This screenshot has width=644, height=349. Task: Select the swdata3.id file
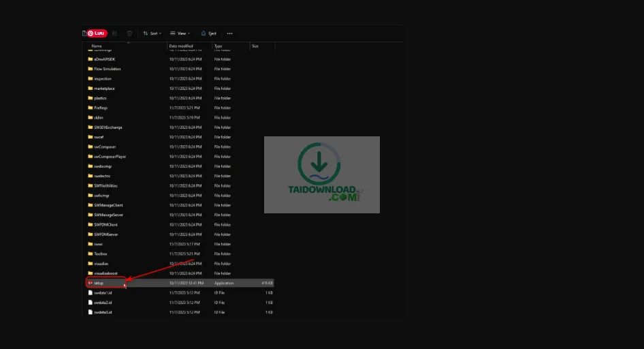[x=103, y=312]
